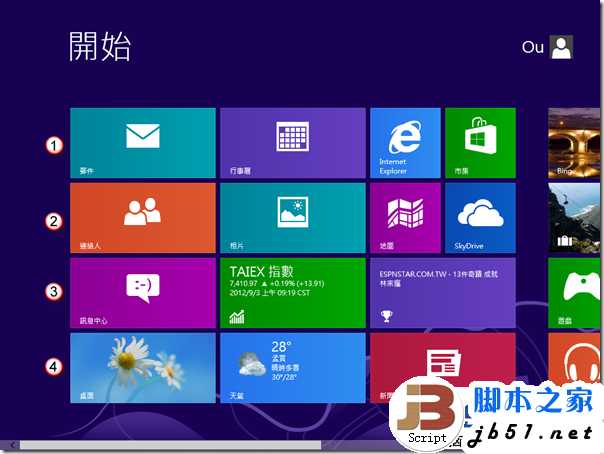This screenshot has width=604, height=454.
Task: Open the TAIEX finance tile
Action: click(x=293, y=293)
